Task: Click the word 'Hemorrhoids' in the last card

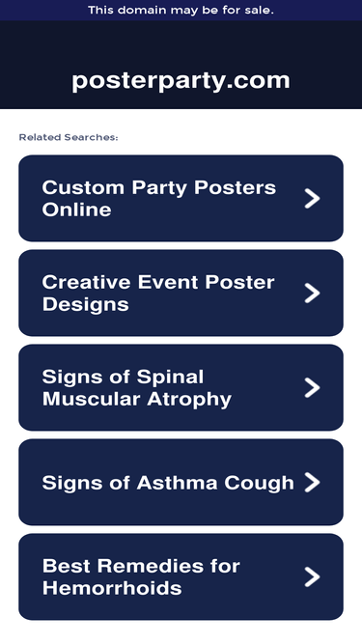Action: 112,588
